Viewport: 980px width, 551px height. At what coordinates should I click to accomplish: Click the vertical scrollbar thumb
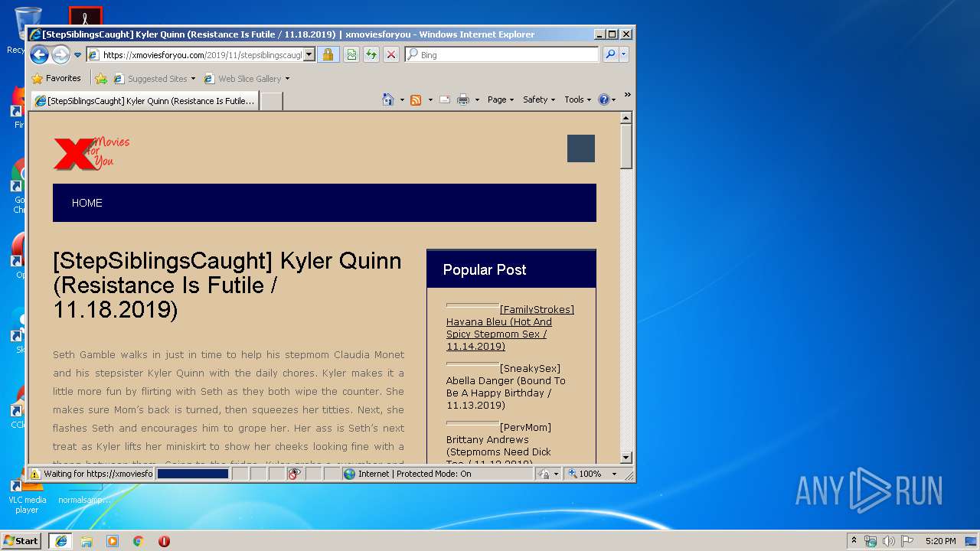tap(626, 147)
